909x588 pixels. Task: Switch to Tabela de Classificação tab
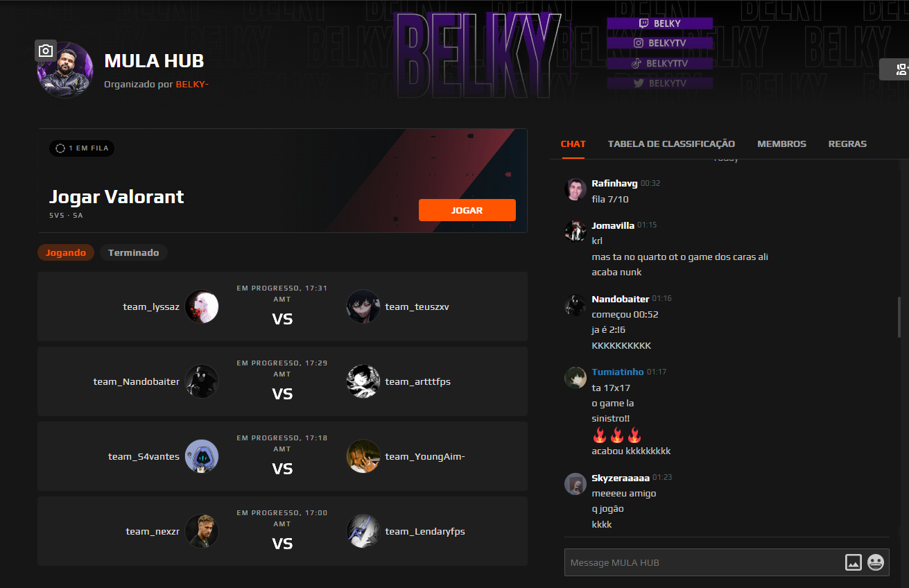(671, 144)
